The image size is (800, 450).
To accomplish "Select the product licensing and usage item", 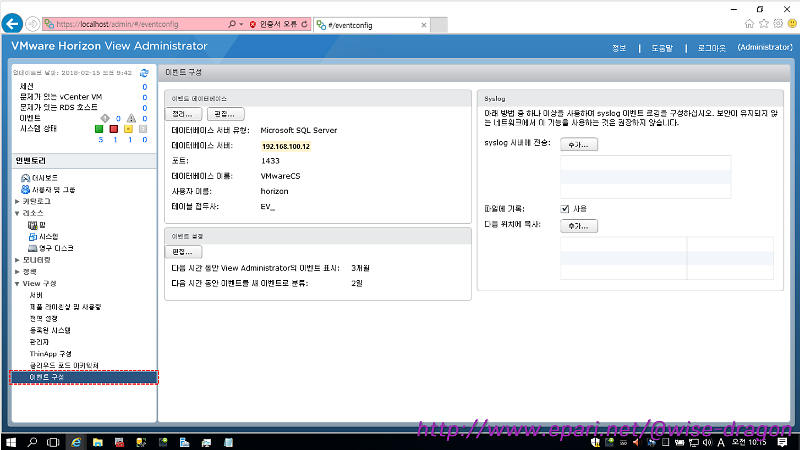I will (x=65, y=307).
